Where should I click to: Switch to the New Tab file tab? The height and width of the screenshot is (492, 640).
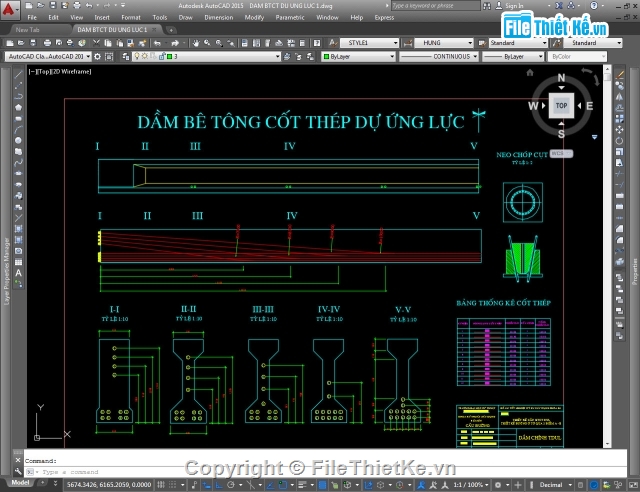27,30
